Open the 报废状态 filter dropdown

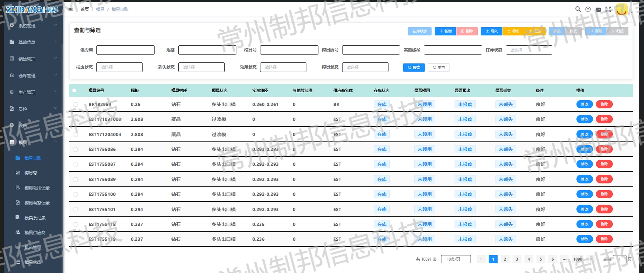pyautogui.click(x=120, y=67)
